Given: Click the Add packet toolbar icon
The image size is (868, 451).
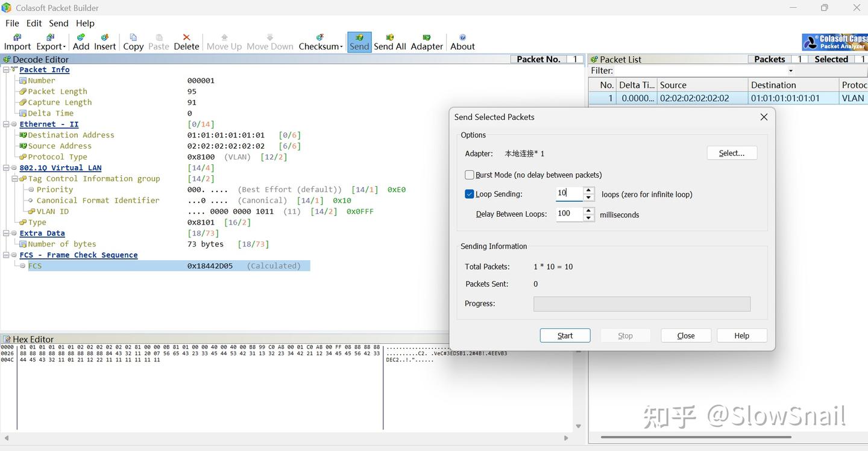Looking at the screenshot, I should 81,42.
